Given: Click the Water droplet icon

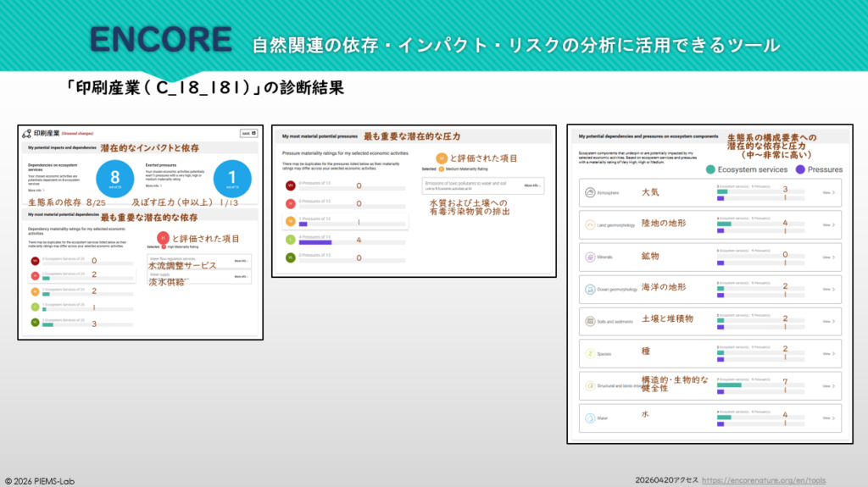Looking at the screenshot, I should (590, 418).
